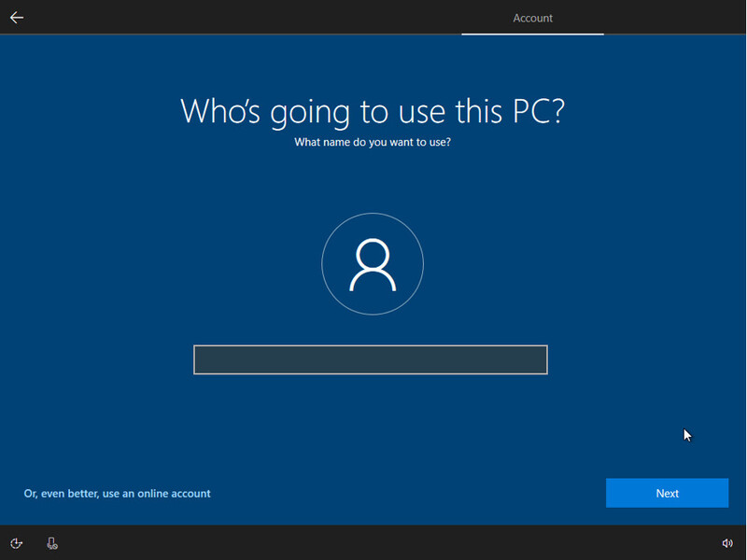747x560 pixels.
Task: Select the user avatar picture circle
Action: click(373, 264)
